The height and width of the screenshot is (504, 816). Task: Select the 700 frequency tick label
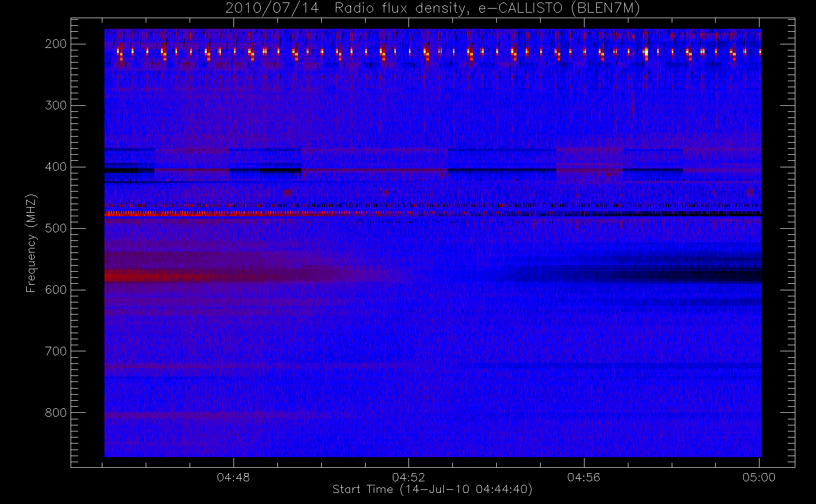tap(56, 351)
